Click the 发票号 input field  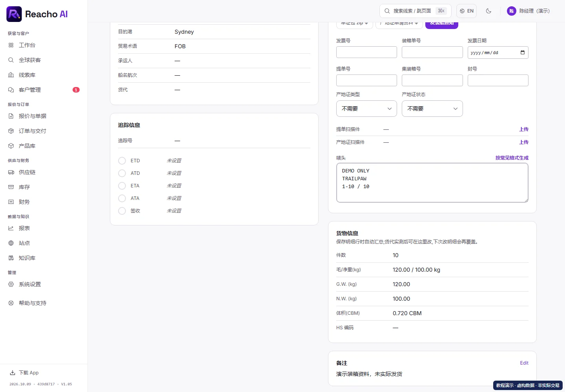tap(366, 52)
